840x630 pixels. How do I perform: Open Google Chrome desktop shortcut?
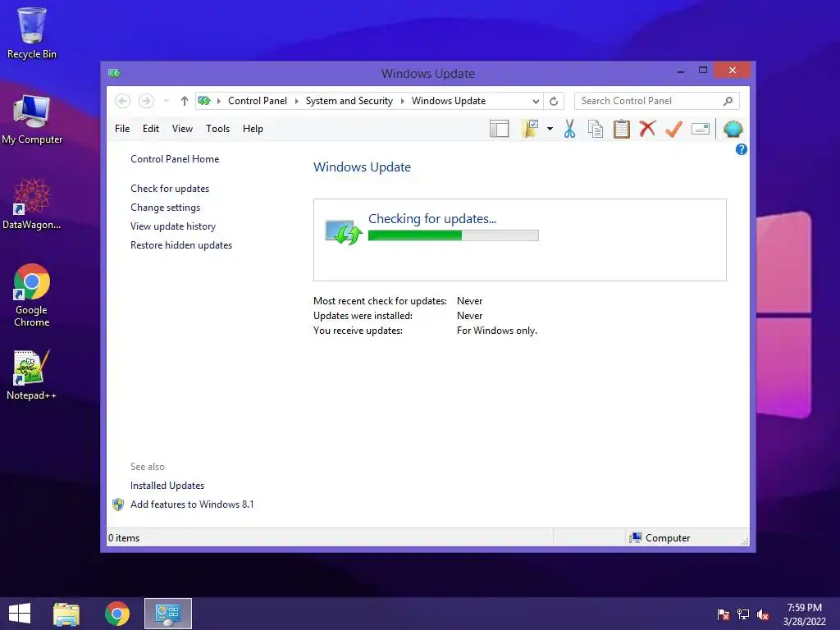pyautogui.click(x=32, y=295)
